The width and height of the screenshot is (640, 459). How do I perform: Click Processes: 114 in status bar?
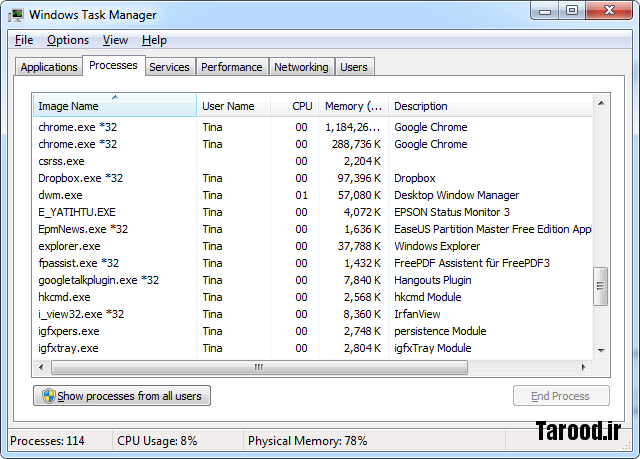(x=47, y=441)
